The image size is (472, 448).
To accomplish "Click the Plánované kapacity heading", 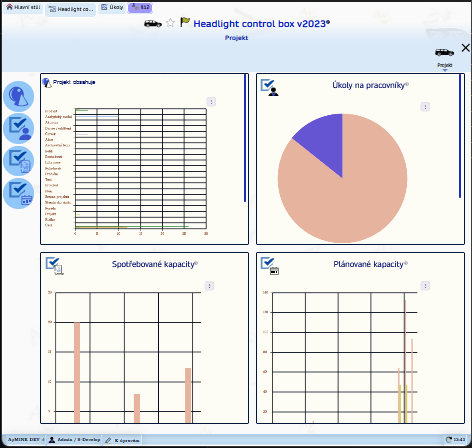I will [370, 264].
